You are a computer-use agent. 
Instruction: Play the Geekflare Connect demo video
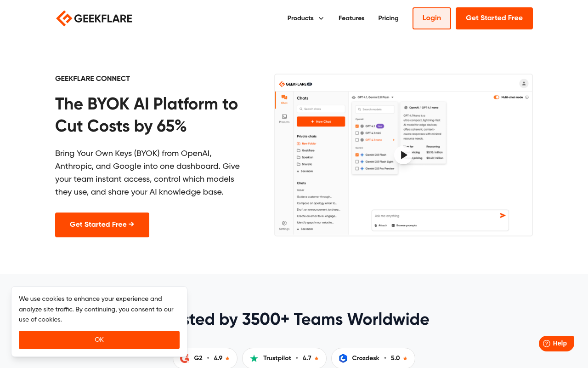click(x=403, y=155)
